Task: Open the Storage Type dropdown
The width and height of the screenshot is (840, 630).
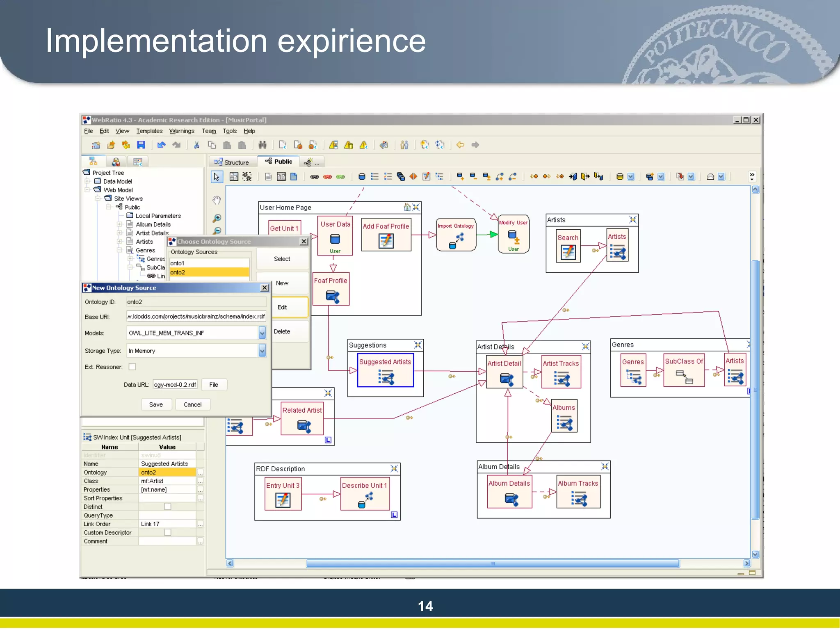Action: click(262, 351)
